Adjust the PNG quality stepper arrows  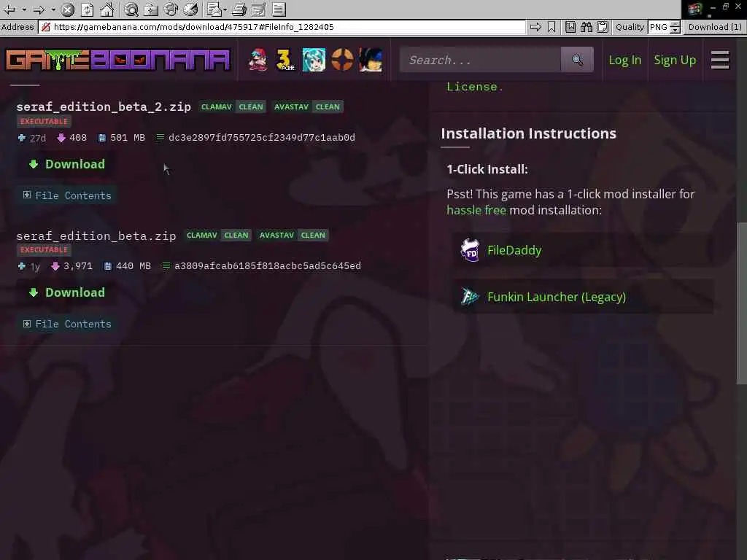pyautogui.click(x=675, y=27)
